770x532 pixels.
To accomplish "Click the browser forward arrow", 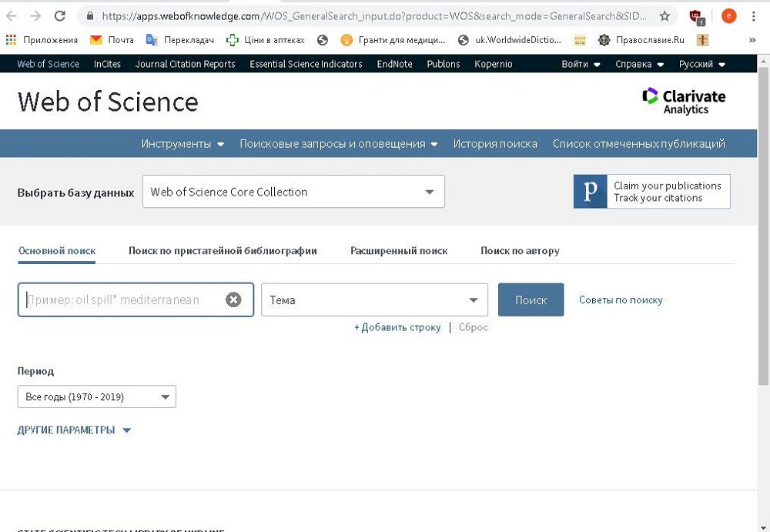I will coord(35,16).
